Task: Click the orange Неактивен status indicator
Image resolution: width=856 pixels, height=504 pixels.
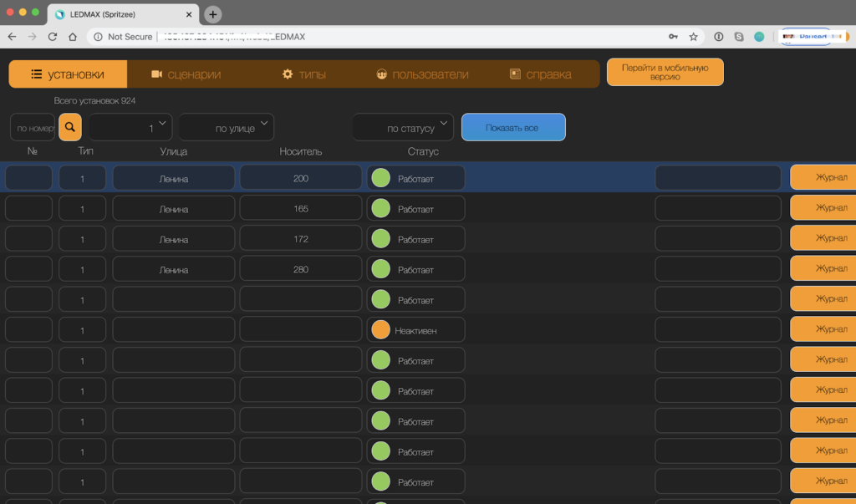Action: pos(380,330)
